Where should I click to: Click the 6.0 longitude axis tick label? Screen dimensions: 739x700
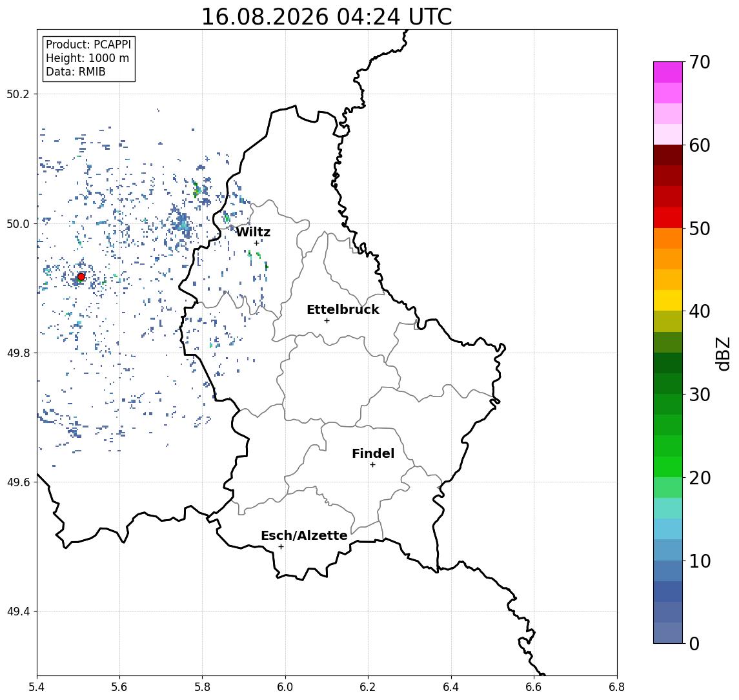tap(285, 687)
